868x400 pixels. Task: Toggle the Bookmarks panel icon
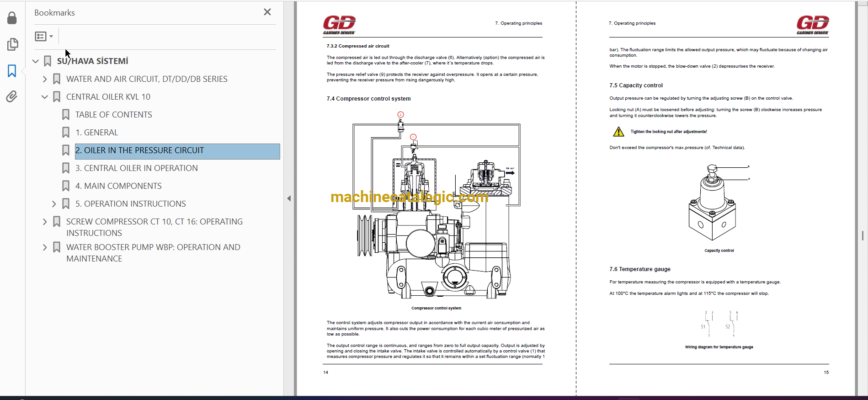(x=12, y=71)
